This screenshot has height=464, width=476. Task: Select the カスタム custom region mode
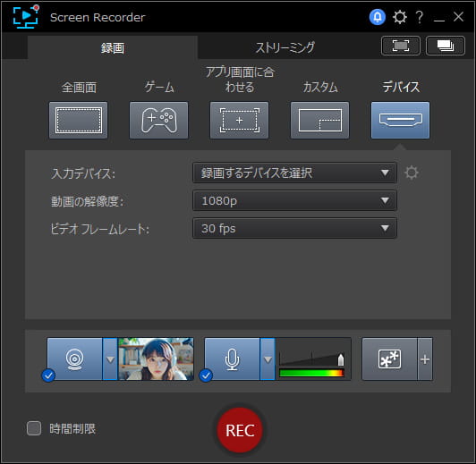[319, 120]
